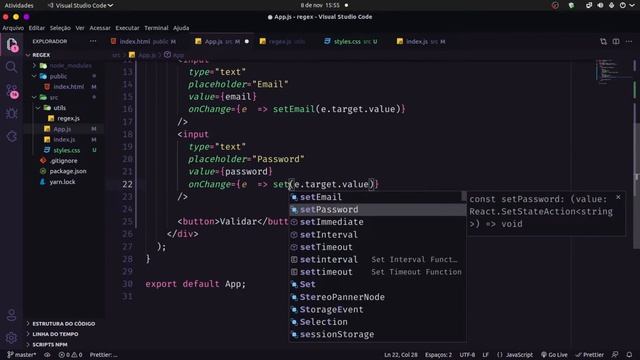640x360 pixels.
Task: Click the eye watch icon in status bar
Action: coord(47,355)
